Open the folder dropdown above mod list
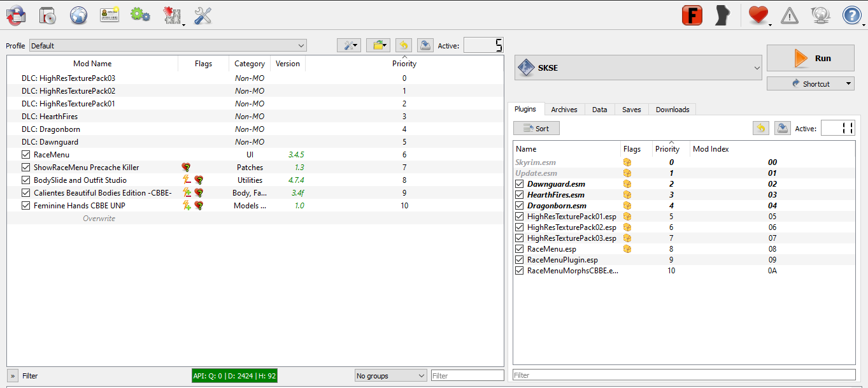Screen dimensions: 868x388 point(378,45)
